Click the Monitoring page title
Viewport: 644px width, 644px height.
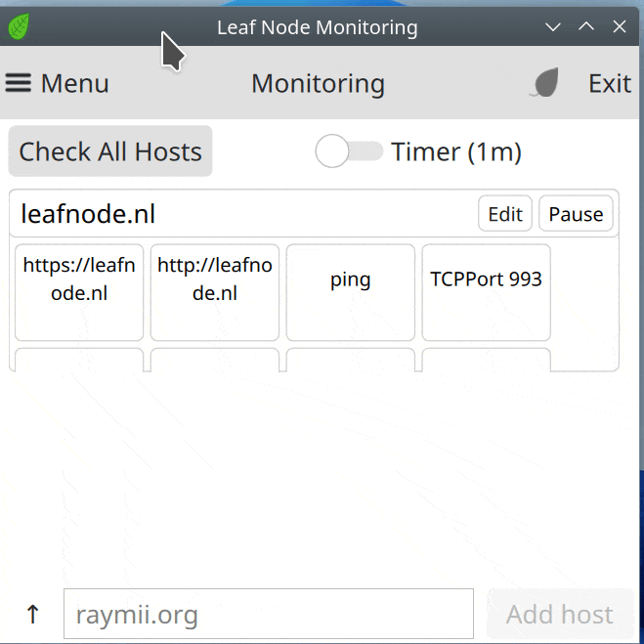(x=318, y=84)
